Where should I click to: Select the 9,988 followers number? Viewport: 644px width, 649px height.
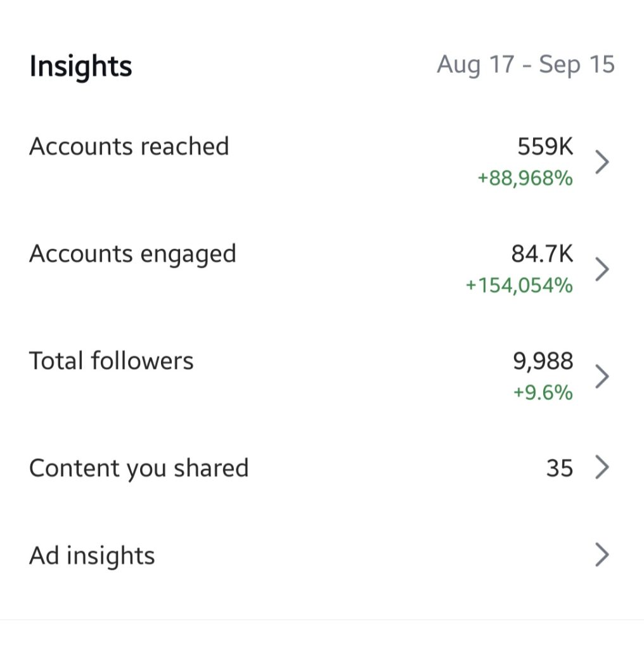(x=543, y=361)
